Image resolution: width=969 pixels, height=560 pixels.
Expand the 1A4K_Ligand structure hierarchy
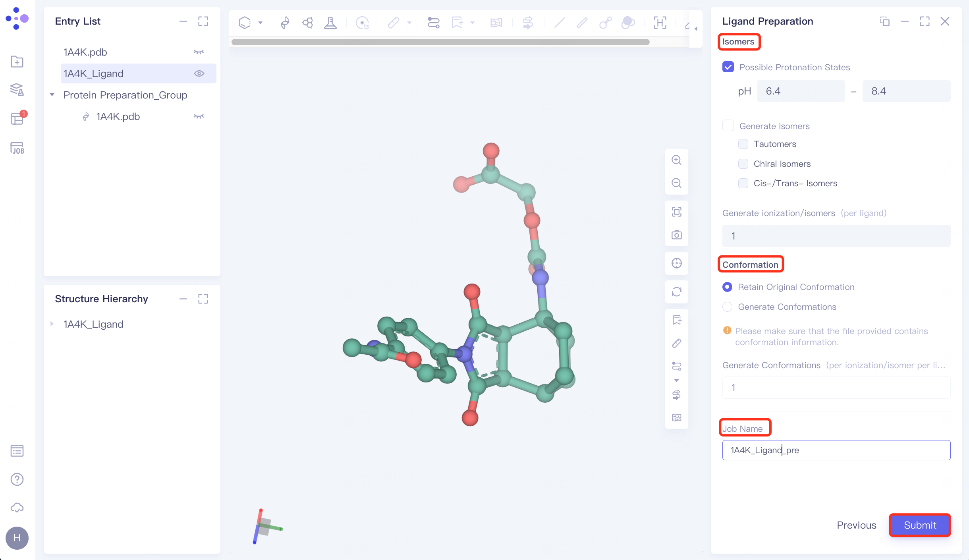[x=52, y=324]
